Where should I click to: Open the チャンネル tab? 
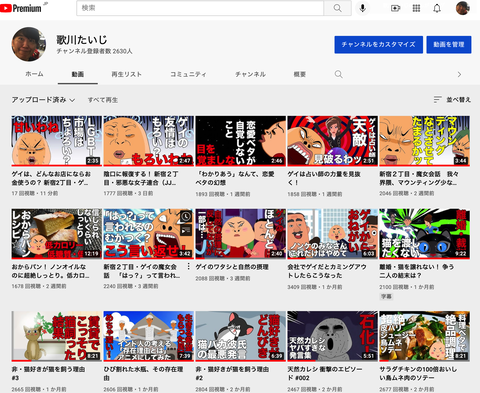coord(250,74)
